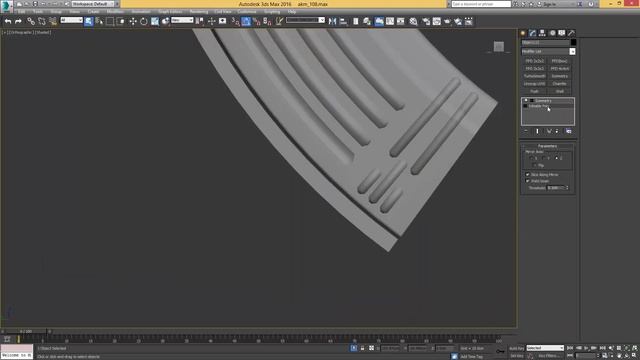Click the Mirror tool icon
Viewport: 640px width, 360px height.
332,21
